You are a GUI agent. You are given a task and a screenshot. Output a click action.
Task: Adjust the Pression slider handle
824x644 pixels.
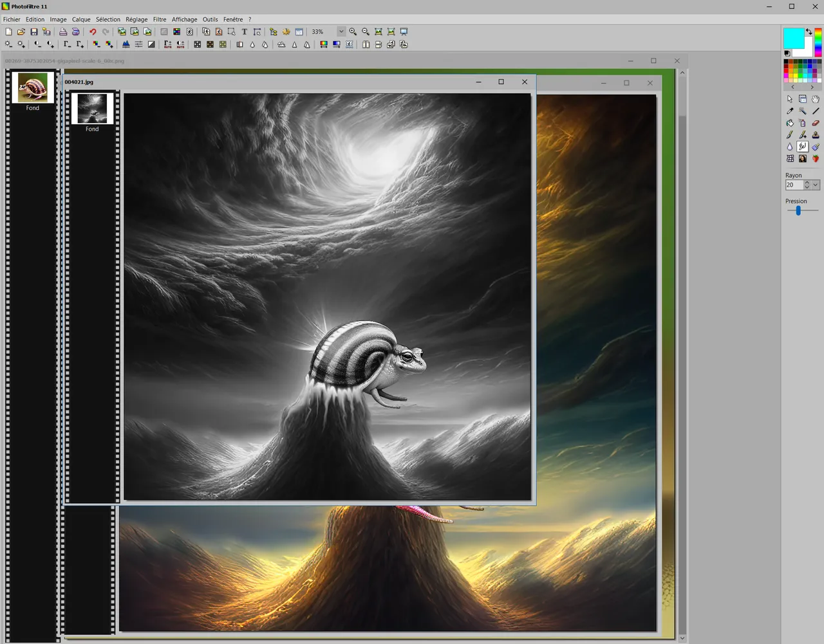point(798,210)
